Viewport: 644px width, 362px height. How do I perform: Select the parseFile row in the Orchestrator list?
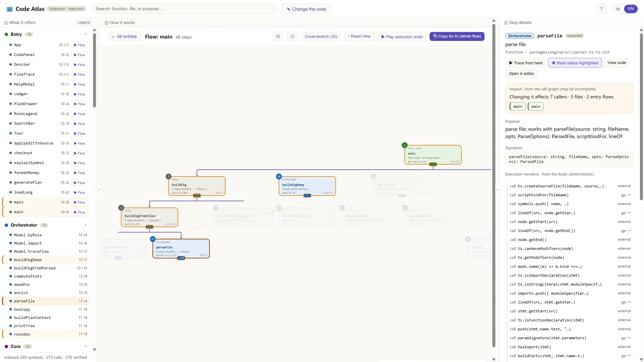[x=46, y=301]
